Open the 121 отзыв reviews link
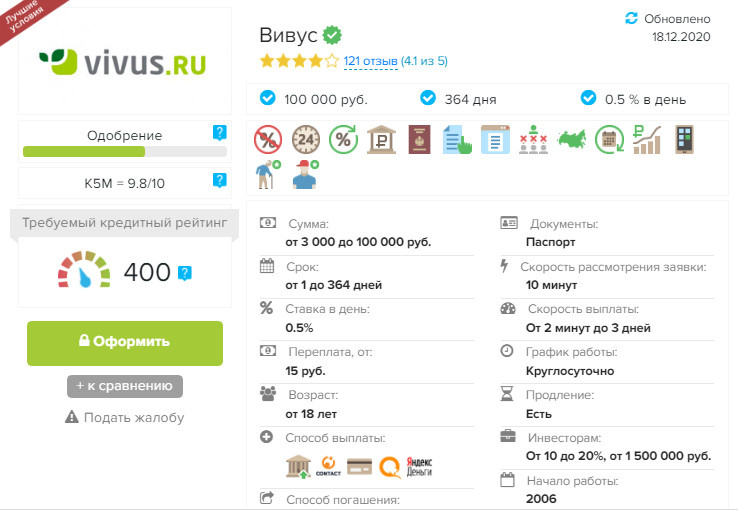This screenshot has width=738, height=510. point(371,61)
